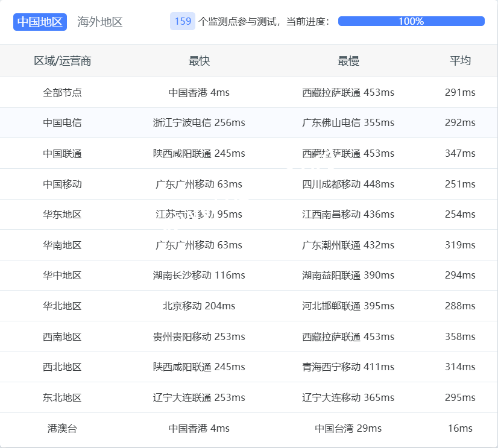Screen dimensions: 498x448
Task: Click the 100% progress bar
Action: coord(411,21)
